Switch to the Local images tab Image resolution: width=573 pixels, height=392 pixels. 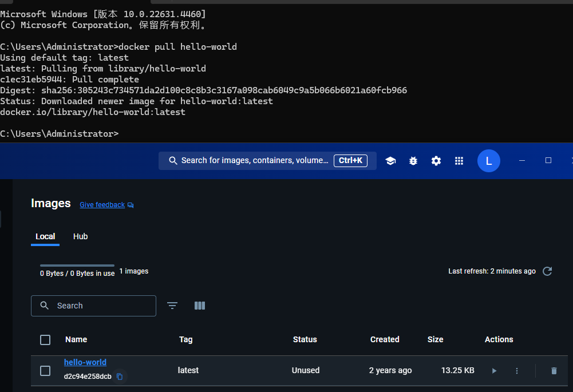[45, 236]
